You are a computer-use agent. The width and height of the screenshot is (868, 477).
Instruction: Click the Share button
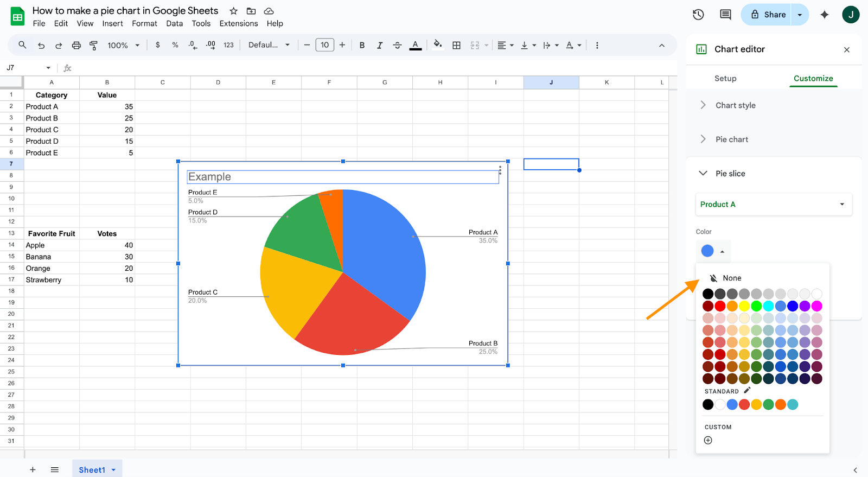tap(769, 15)
